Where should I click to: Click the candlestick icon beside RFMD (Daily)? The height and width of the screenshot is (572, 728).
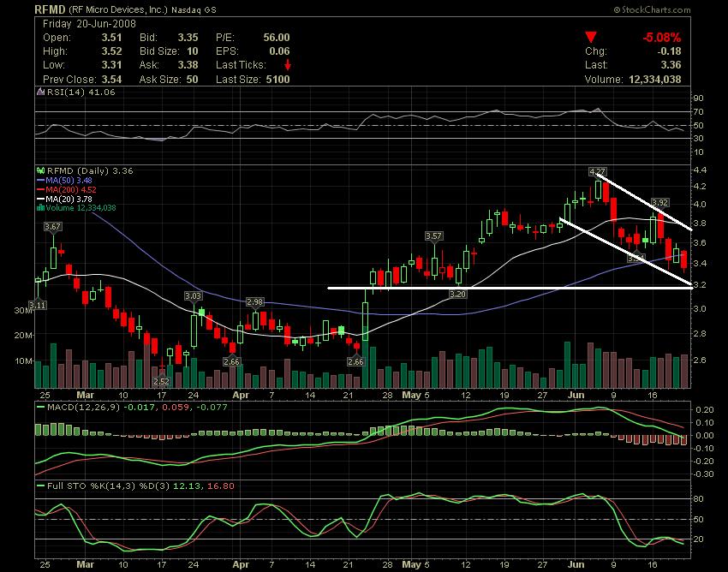41,170
